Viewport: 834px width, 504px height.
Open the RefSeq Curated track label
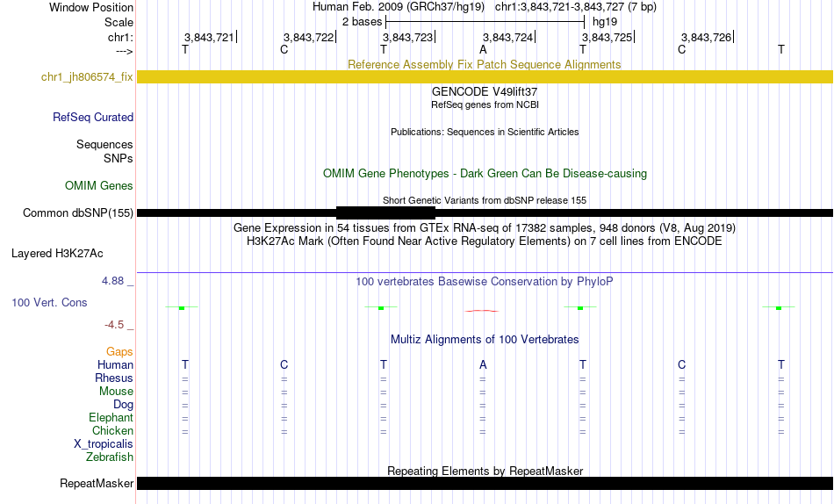pyautogui.click(x=93, y=117)
